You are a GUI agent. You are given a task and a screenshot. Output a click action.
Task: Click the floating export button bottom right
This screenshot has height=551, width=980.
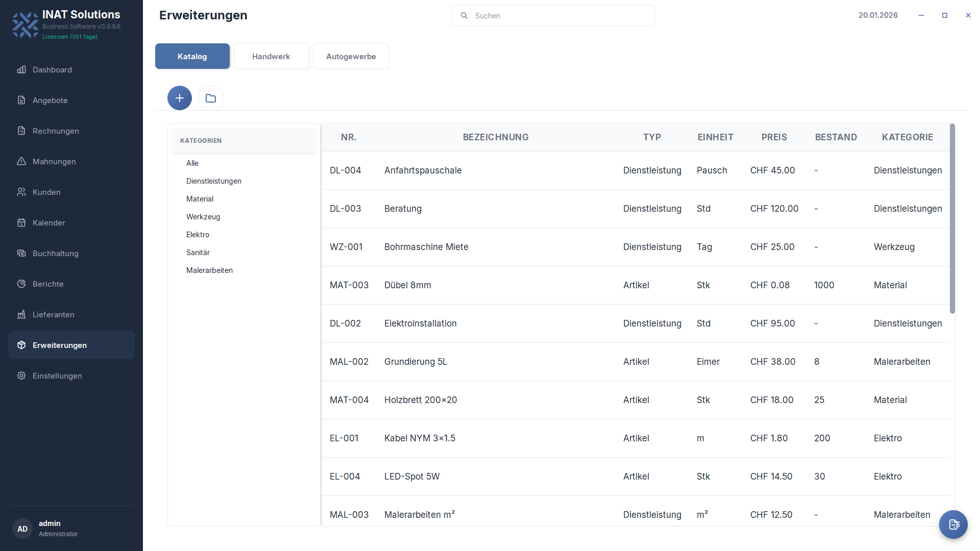point(953,524)
